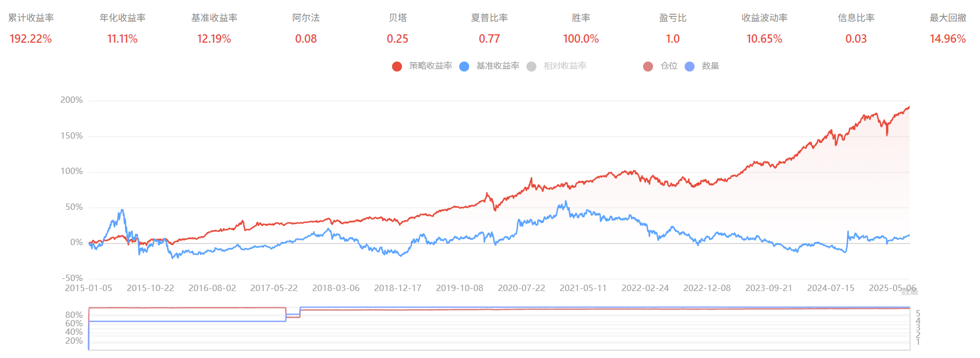Click the 14.96% max drawdown value
This screenshot has height=358, width=980.
[947, 39]
